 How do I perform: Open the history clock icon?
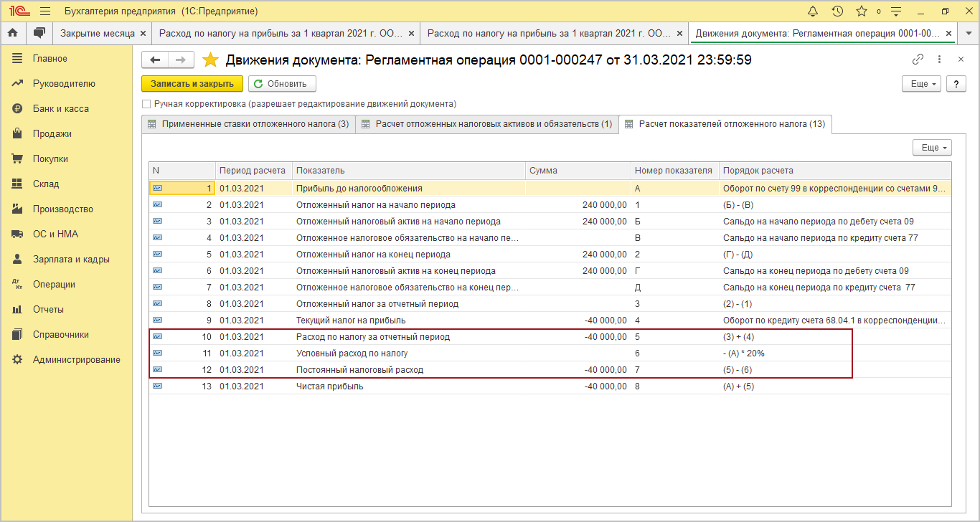click(x=837, y=11)
